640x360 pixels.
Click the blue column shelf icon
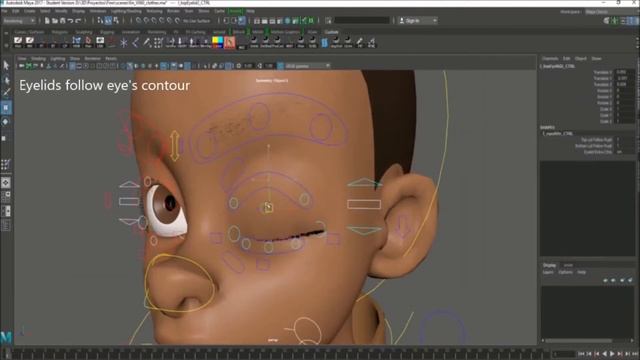pyautogui.click(x=324, y=42)
